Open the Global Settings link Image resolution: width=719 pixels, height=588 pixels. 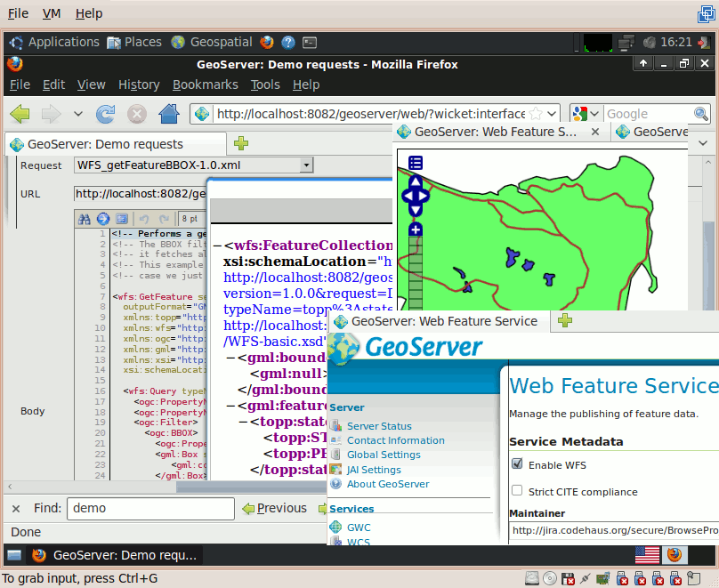(x=384, y=455)
